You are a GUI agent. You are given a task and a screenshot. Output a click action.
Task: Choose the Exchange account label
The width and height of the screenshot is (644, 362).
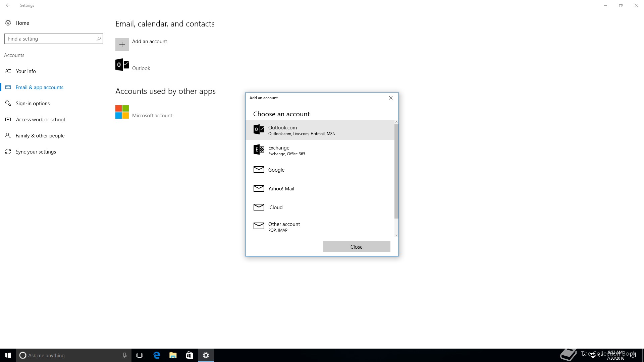coord(279,147)
